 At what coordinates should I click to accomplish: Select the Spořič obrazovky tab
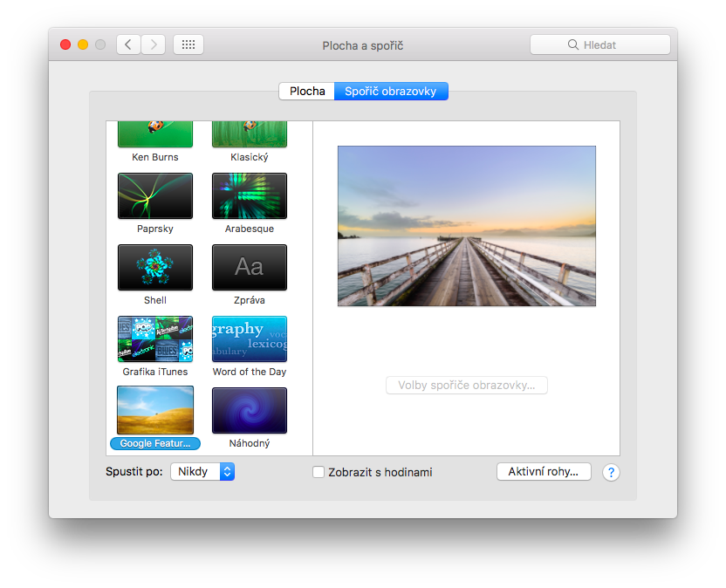pos(391,92)
